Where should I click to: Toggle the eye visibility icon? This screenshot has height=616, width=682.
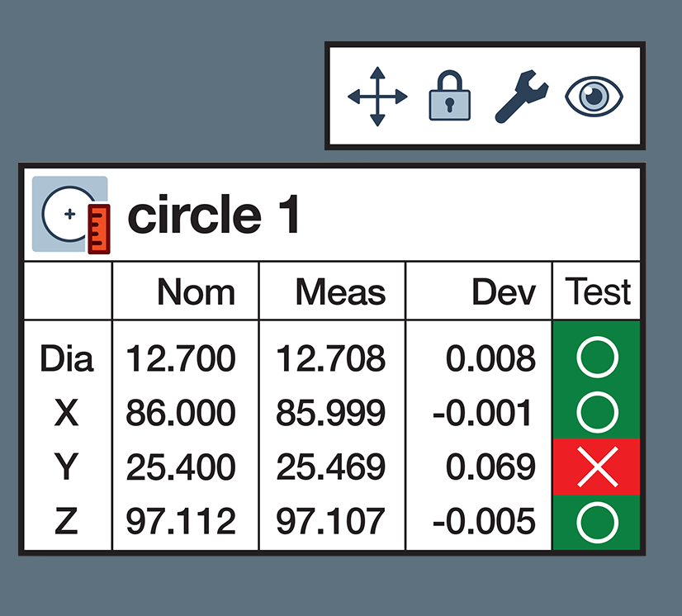[594, 97]
